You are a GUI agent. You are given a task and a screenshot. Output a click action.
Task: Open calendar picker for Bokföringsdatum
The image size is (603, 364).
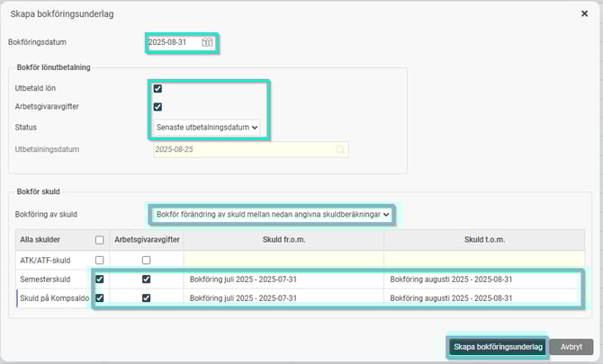click(208, 42)
